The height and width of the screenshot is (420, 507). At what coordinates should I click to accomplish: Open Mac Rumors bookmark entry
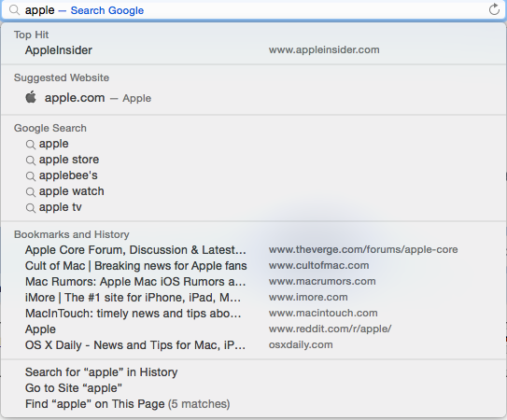pyautogui.click(x=254, y=281)
